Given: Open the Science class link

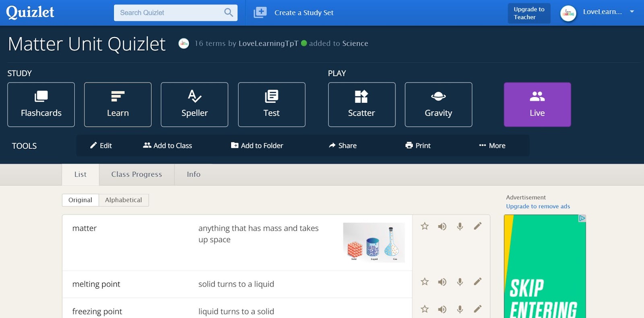Looking at the screenshot, I should 355,43.
